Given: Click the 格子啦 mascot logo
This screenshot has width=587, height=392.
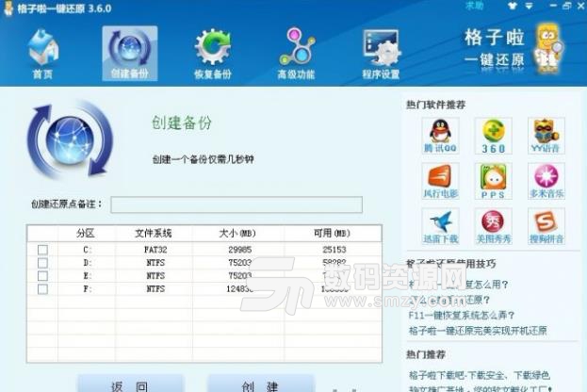Looking at the screenshot, I should pyautogui.click(x=548, y=49).
